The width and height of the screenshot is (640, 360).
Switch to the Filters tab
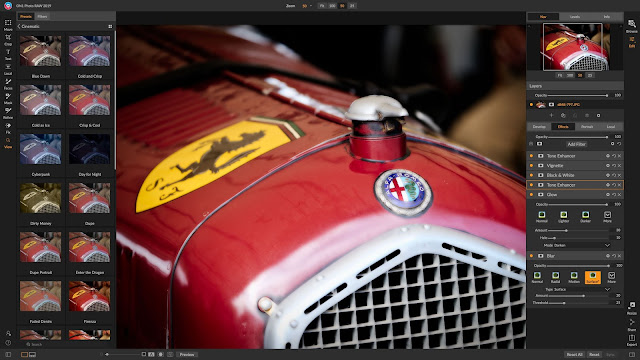(42, 16)
